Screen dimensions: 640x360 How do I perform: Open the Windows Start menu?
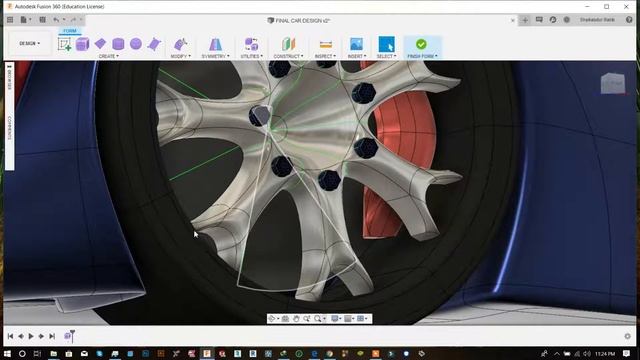7,353
